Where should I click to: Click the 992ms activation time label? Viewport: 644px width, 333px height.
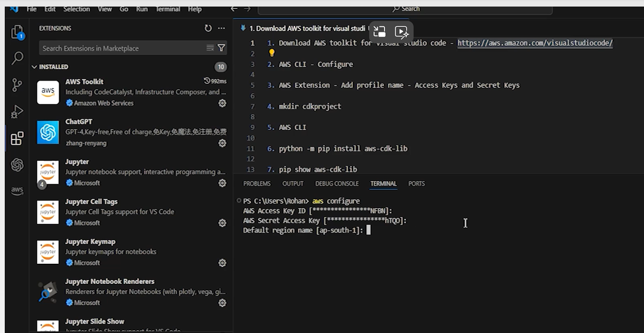215,81
